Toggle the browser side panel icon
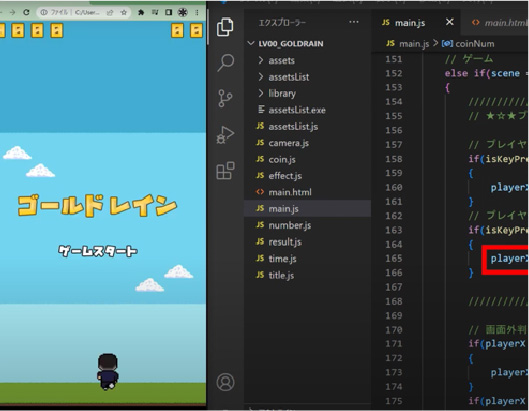529x411 pixels. click(168, 12)
